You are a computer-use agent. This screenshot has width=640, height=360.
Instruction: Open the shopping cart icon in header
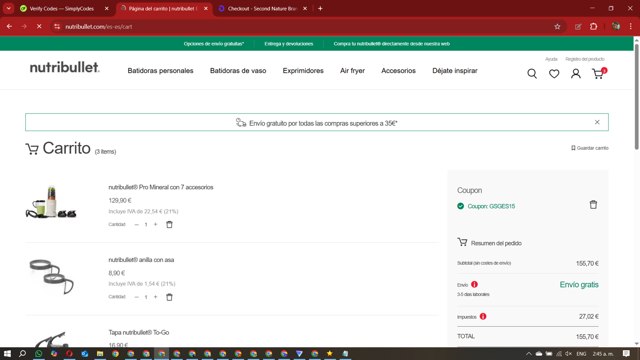[x=598, y=73]
